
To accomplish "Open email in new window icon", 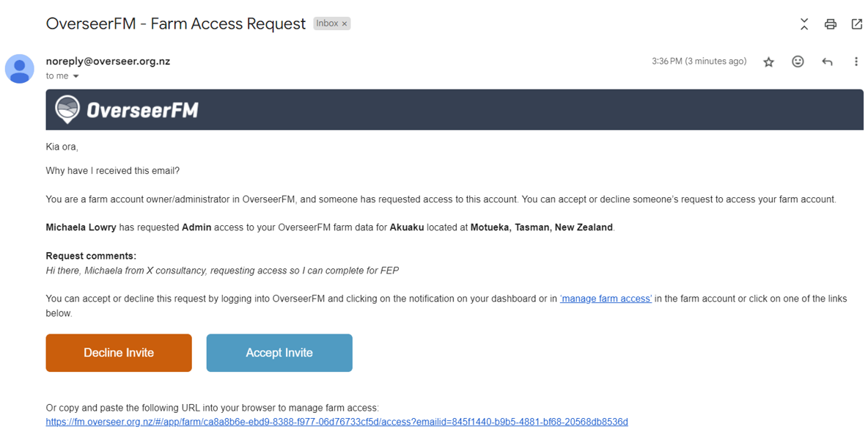I will (x=856, y=23).
